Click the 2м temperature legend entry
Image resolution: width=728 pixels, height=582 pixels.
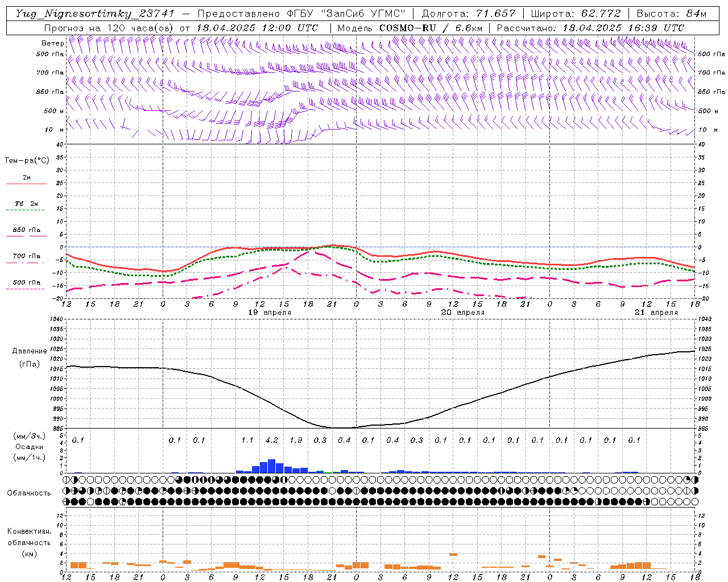[x=26, y=178]
